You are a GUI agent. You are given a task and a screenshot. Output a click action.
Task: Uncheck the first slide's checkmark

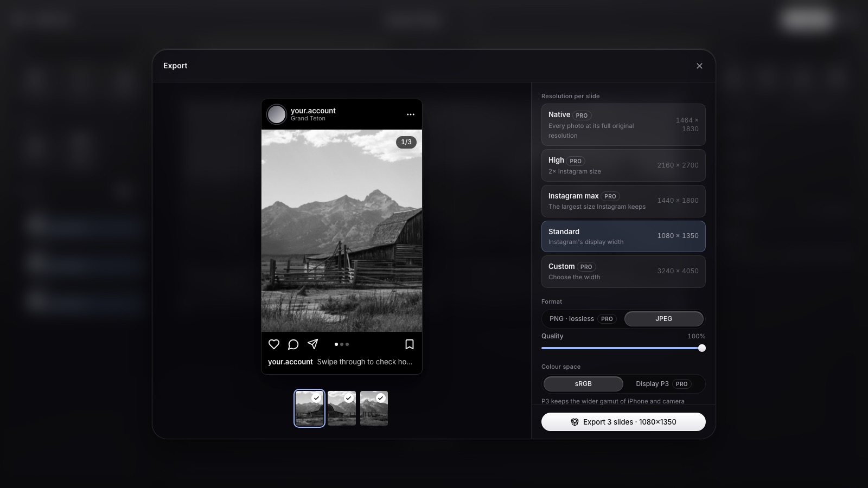[x=317, y=398]
